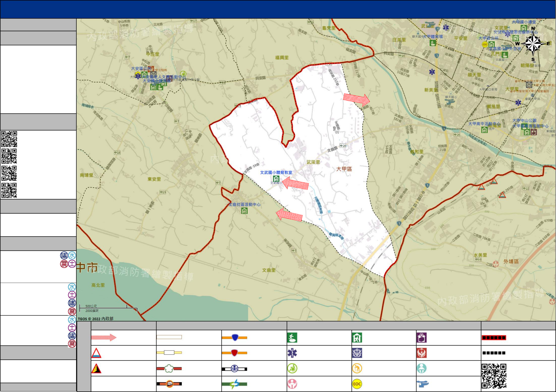Select the red phoenix fire-department legend icon
Image resolution: width=556 pixels, height=392 pixels.
coord(422,353)
